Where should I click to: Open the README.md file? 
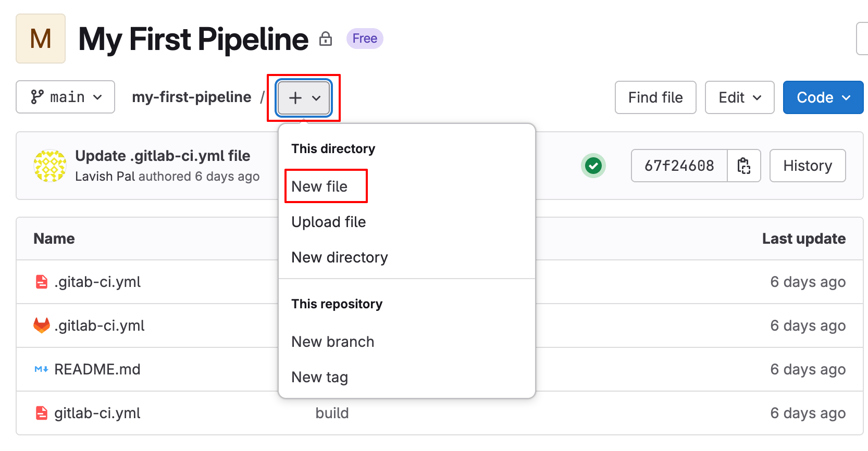click(x=97, y=369)
